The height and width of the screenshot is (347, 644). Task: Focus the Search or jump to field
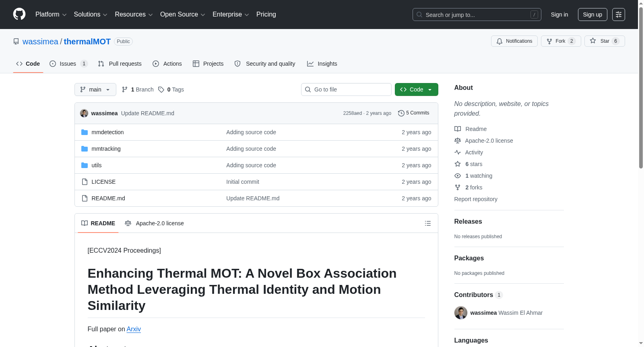[477, 15]
